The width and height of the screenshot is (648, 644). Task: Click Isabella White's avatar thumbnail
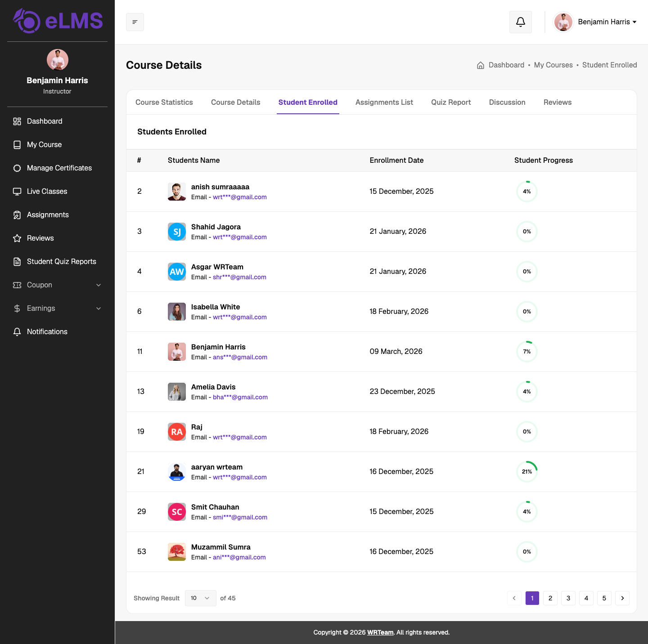pyautogui.click(x=177, y=312)
